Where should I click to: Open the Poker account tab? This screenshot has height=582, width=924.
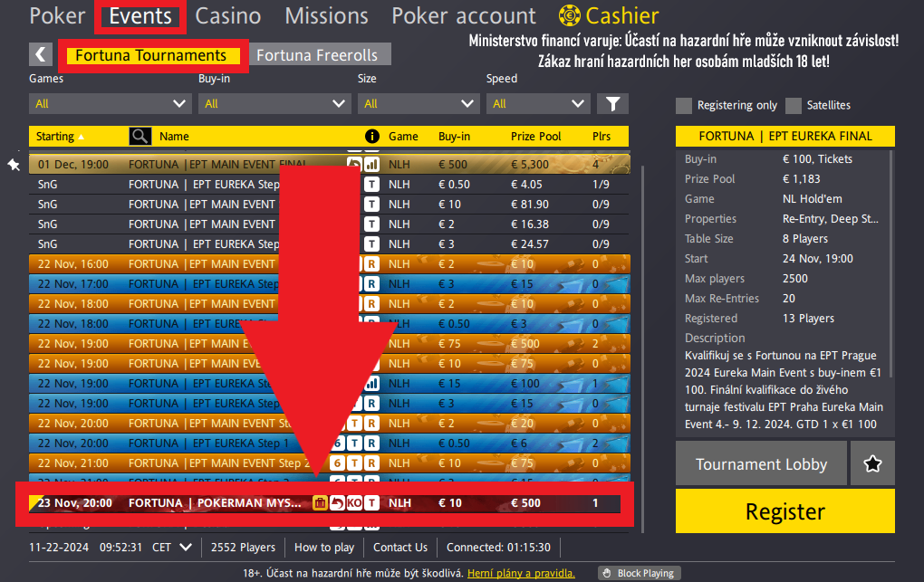(464, 16)
